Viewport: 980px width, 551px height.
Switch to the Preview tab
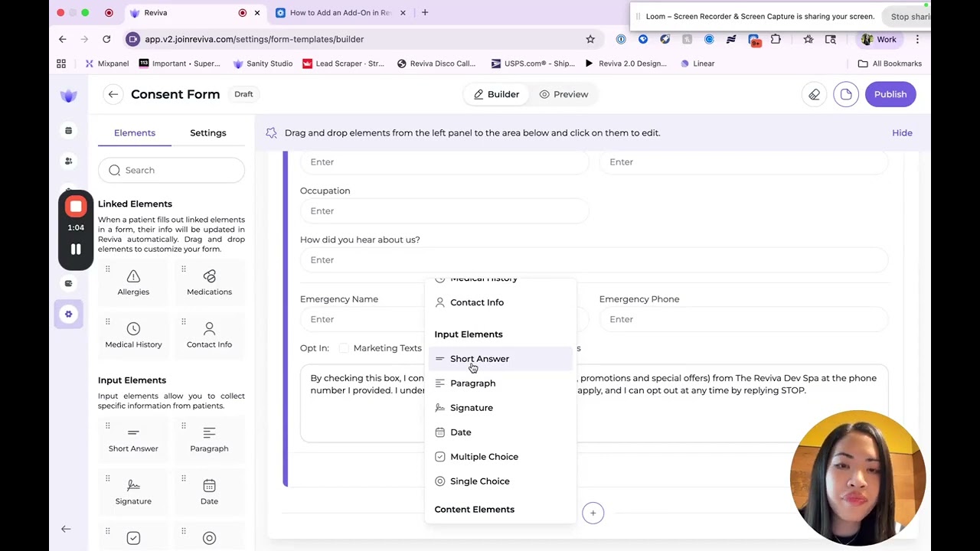pyautogui.click(x=563, y=94)
